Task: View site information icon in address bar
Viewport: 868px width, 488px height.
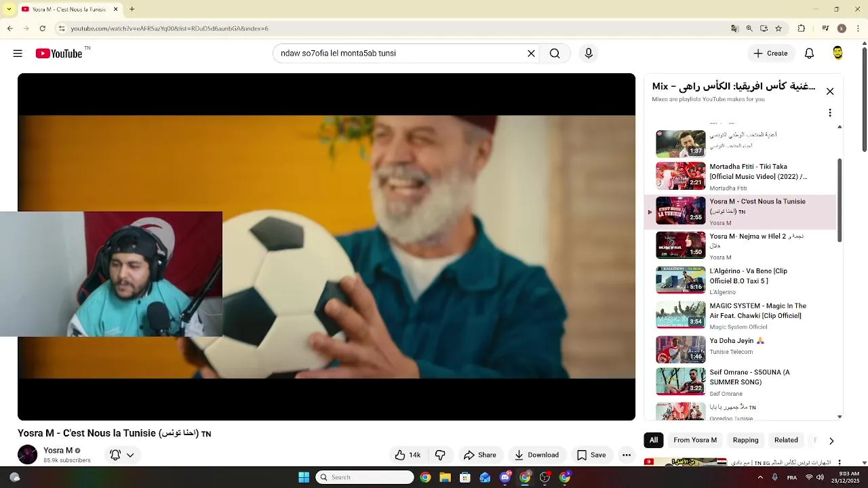Action: 61,28
